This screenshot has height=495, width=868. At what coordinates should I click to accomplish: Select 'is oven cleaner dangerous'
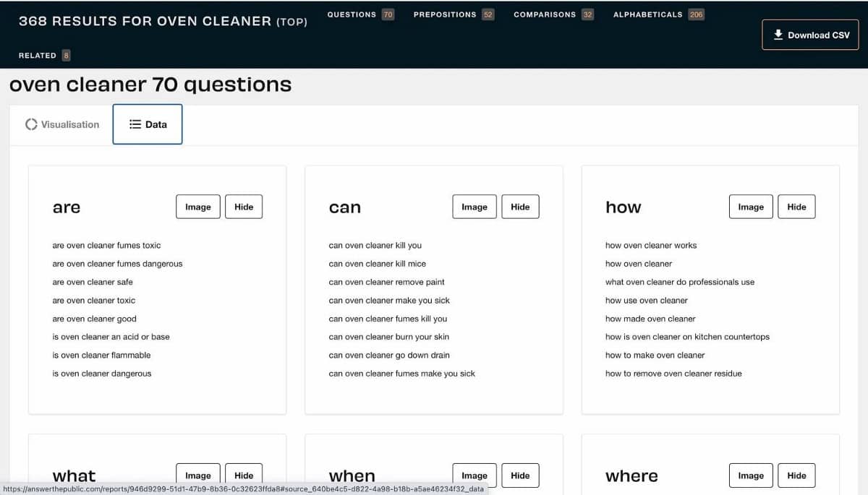pos(102,374)
